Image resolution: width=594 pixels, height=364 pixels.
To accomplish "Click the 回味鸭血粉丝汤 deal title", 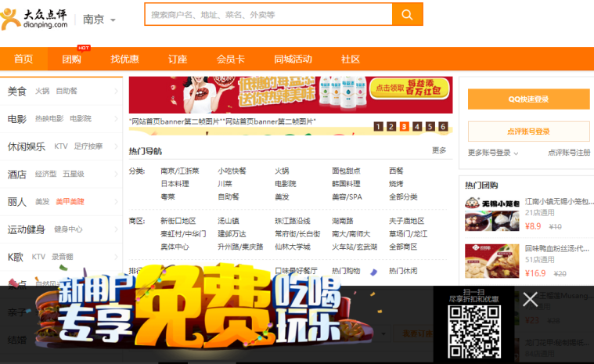I will pyautogui.click(x=557, y=248).
